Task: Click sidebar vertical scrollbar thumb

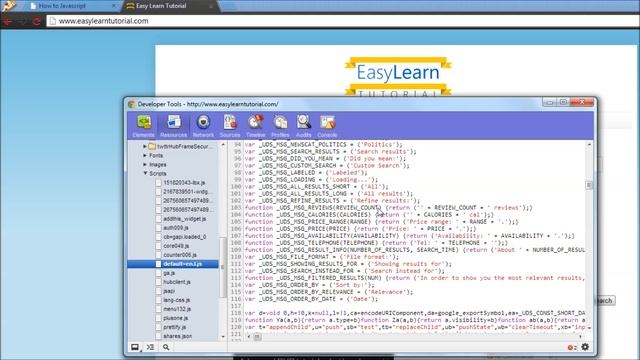Action: point(222,267)
